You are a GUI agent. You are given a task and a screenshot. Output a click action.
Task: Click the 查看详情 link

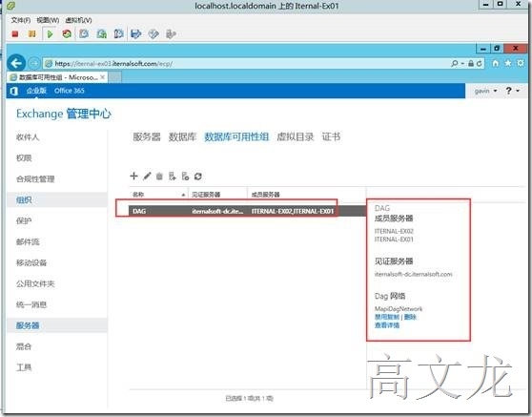[x=387, y=325]
